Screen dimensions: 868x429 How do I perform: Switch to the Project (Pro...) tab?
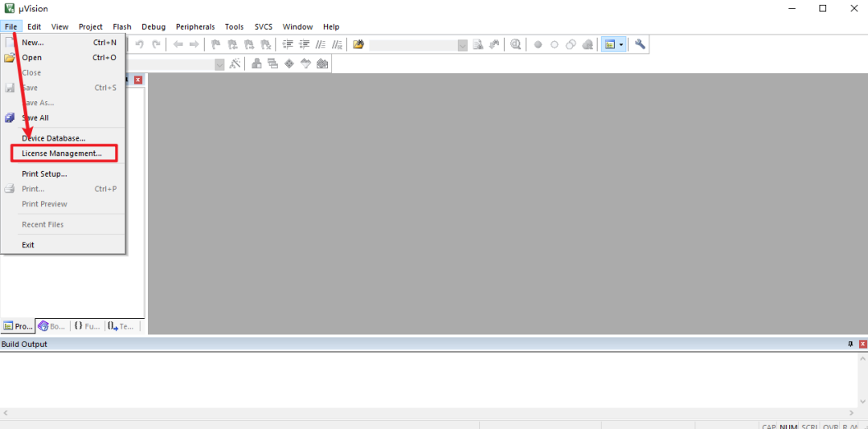(18, 327)
